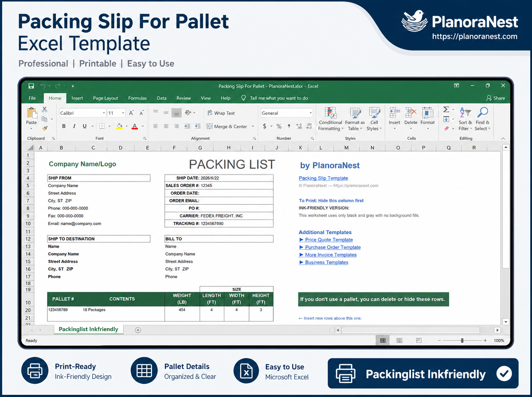Open Cell Styles dropdown
Viewport: 532px width, 397px height.
tap(375, 119)
